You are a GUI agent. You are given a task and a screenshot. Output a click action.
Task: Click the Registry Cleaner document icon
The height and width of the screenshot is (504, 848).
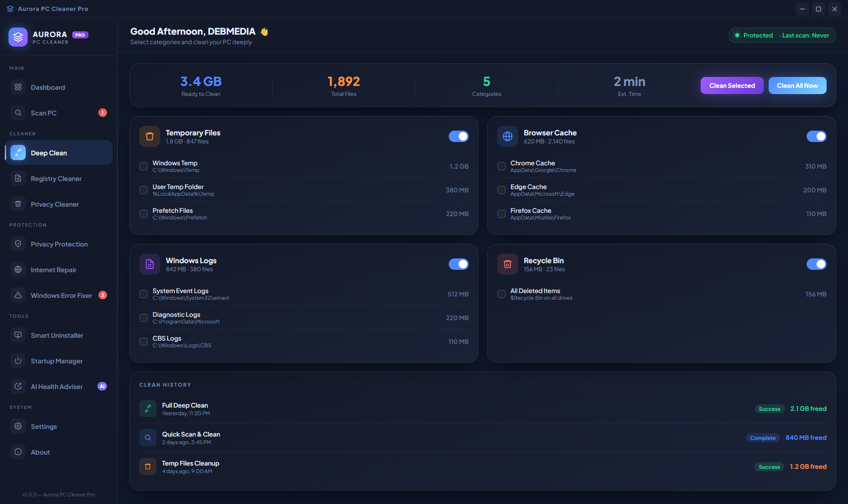pyautogui.click(x=18, y=179)
